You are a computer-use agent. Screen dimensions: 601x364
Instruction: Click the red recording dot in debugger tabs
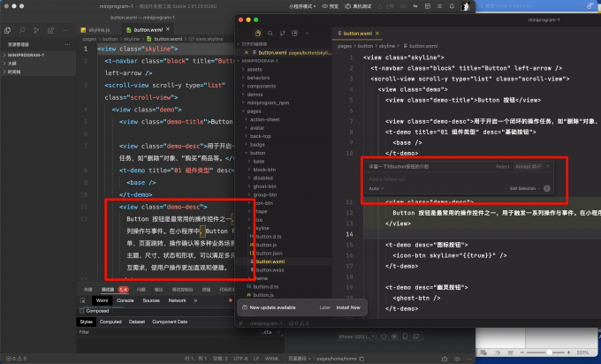click(x=231, y=300)
